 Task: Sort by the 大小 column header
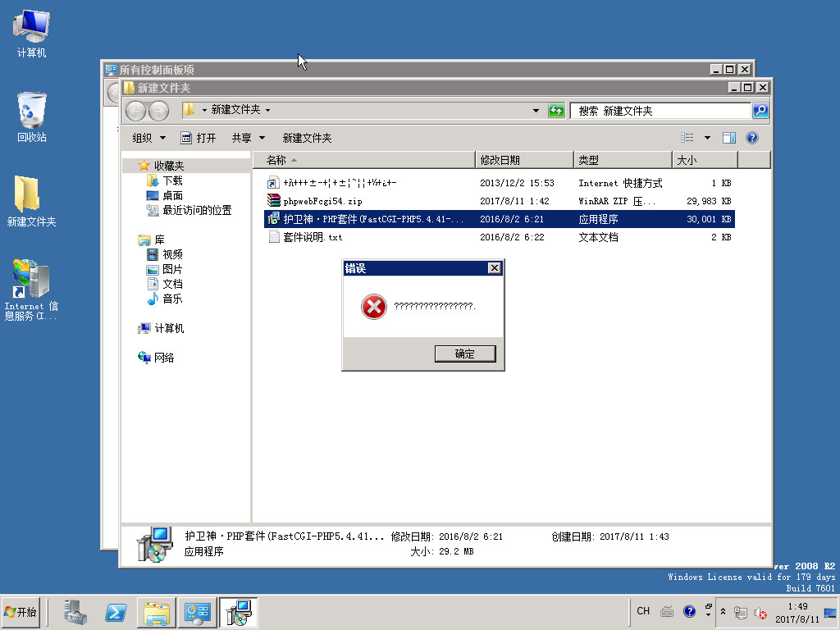coord(705,160)
